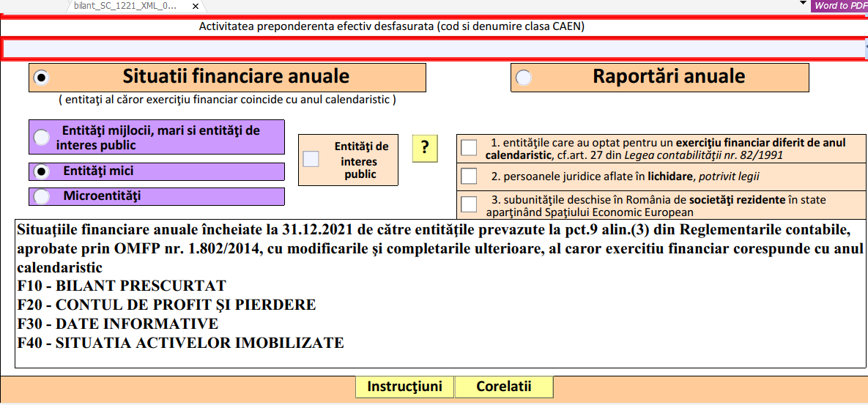The image size is (868, 405).
Task: Select the Microentități radio button
Action: pos(42,196)
